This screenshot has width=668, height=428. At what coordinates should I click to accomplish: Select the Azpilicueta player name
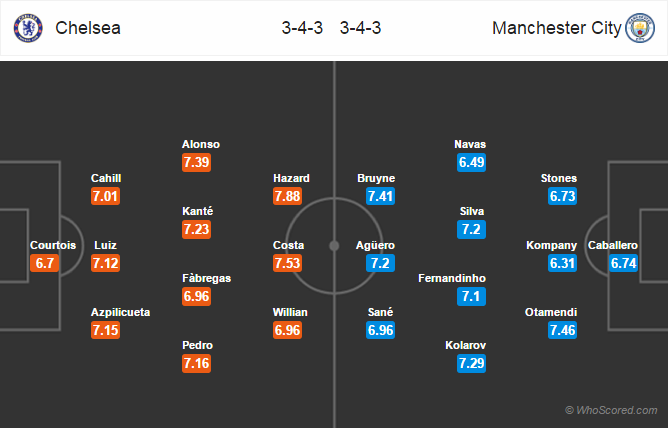(x=121, y=312)
